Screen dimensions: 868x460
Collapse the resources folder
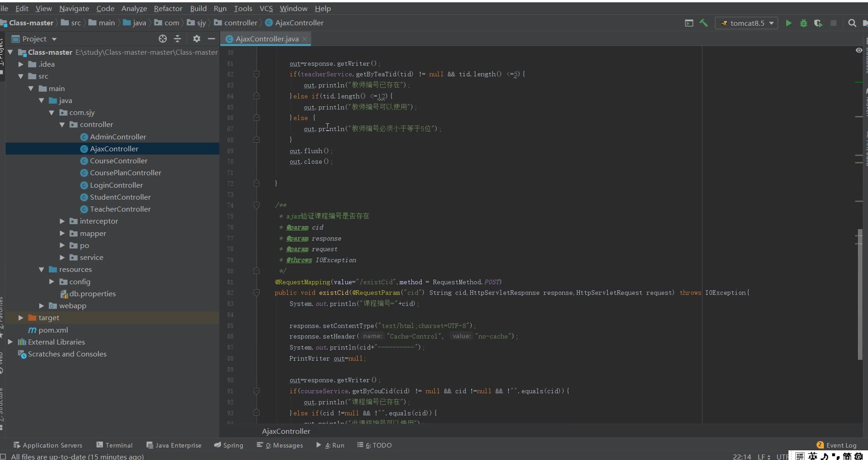(41, 270)
